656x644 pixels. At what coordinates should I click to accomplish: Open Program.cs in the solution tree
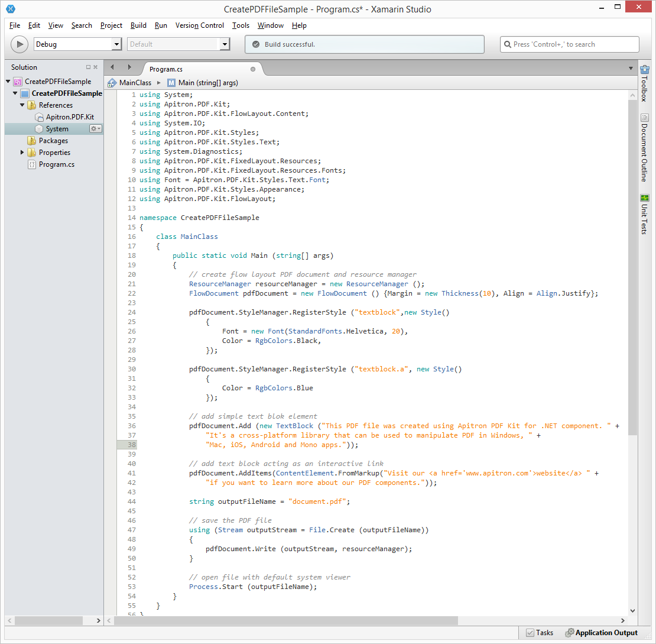56,164
